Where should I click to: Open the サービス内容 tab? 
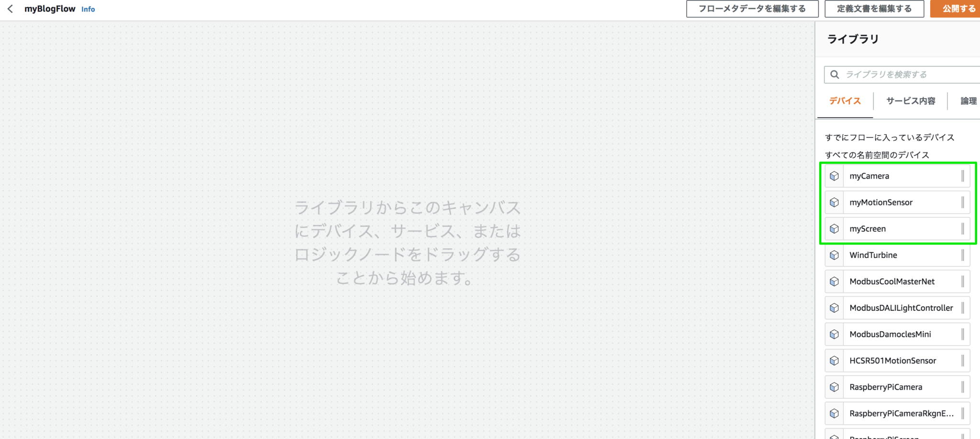pos(910,101)
